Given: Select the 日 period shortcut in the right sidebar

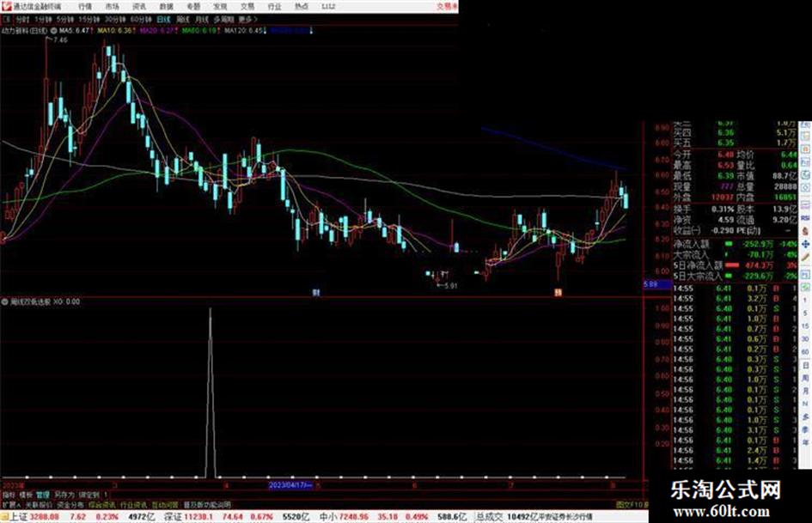Looking at the screenshot, I should (805, 365).
